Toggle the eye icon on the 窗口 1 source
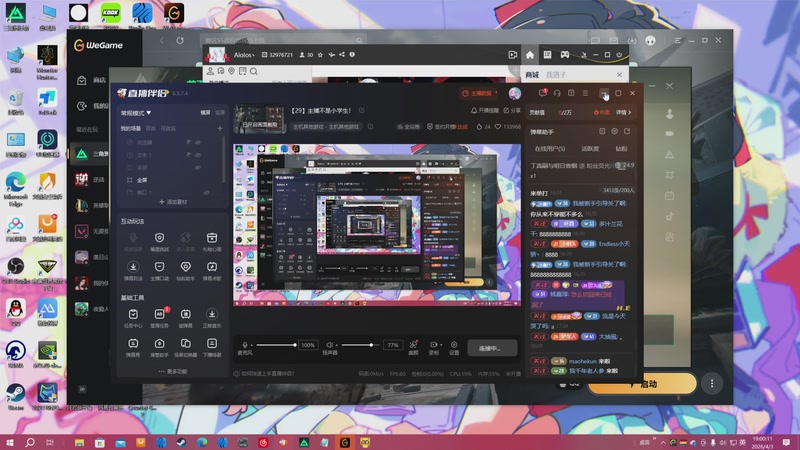The width and height of the screenshot is (800, 450). coord(207,192)
